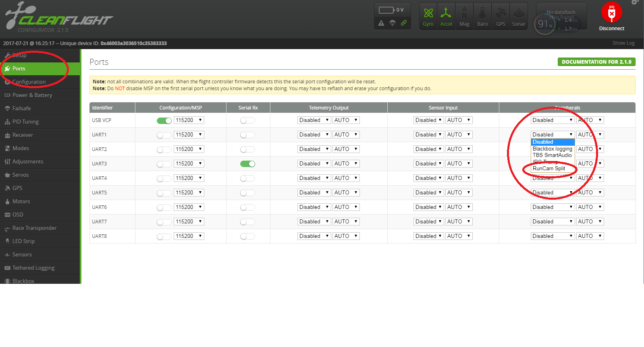The width and height of the screenshot is (644, 347).
Task: Disable the USB VCP MSP toggle
Action: point(164,120)
